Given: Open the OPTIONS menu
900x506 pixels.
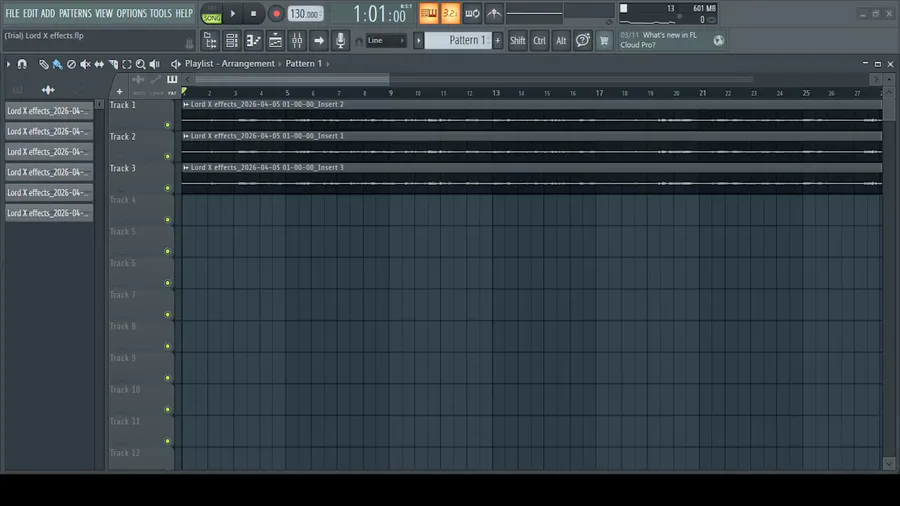Looking at the screenshot, I should (x=131, y=13).
